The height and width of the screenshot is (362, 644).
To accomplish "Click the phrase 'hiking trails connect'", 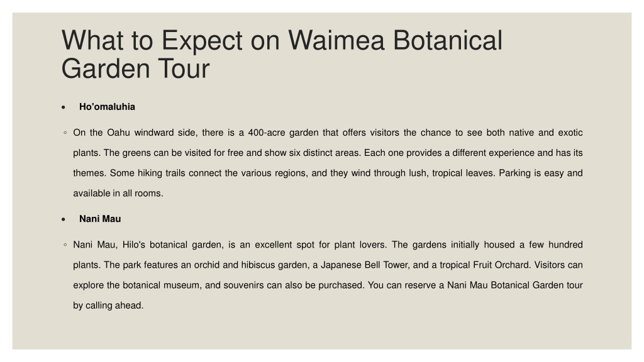I will click(179, 173).
